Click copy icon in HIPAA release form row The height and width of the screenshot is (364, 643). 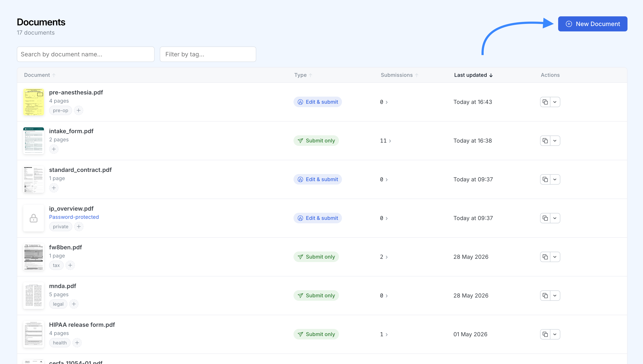(545, 334)
